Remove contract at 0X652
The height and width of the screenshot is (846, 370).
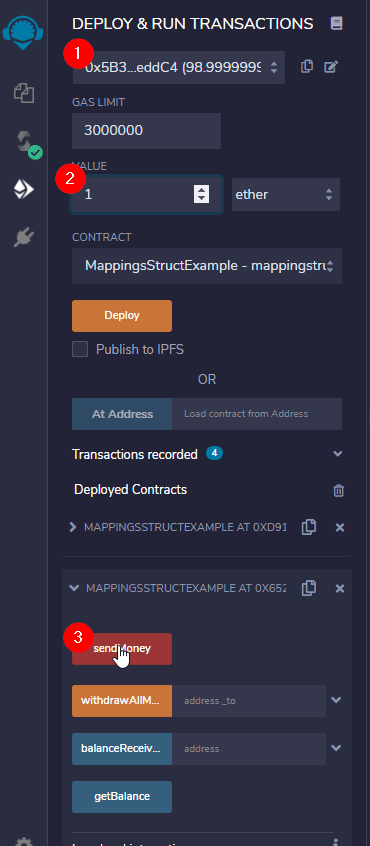[x=340, y=589]
